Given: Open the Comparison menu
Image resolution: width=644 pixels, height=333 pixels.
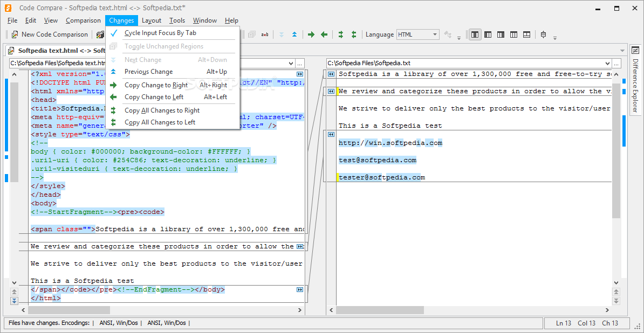Looking at the screenshot, I should 83,20.
